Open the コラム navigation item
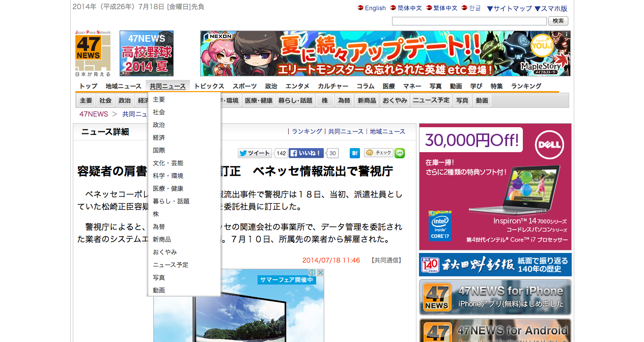Screen dimensions: 644x342 pos(366,87)
